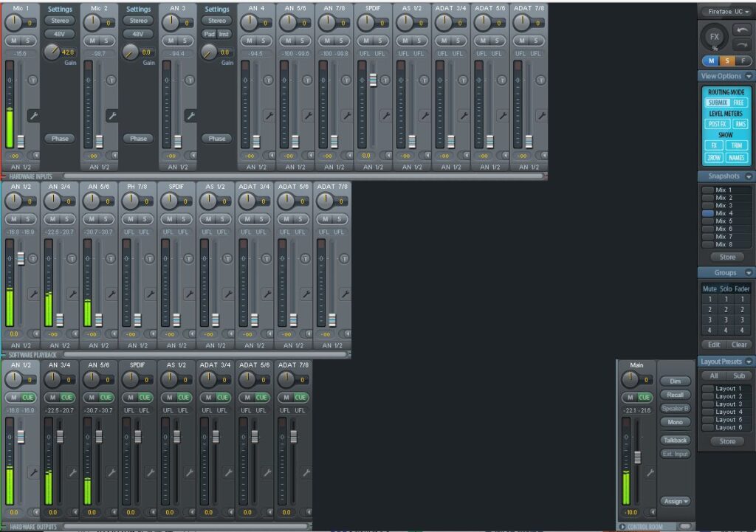Click the wrench icon on SPDIF hardware input
Viewport: 756px width, 532px height.
coord(385,116)
